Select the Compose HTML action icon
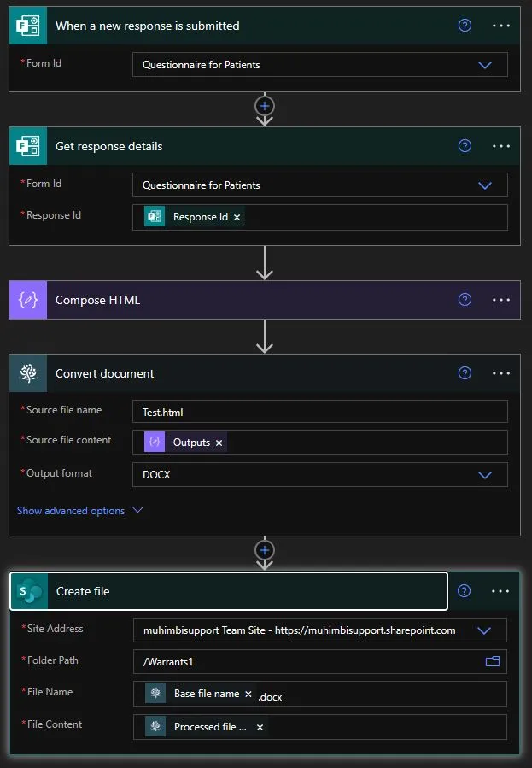This screenshot has height=768, width=532. [28, 300]
